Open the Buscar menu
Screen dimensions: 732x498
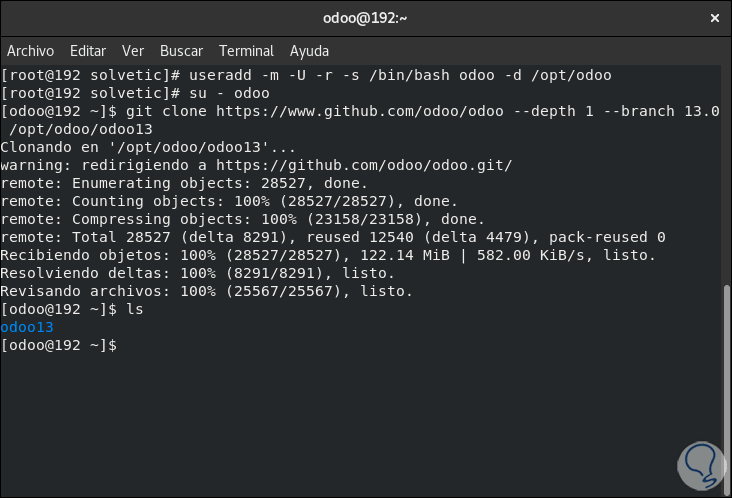tap(181, 51)
